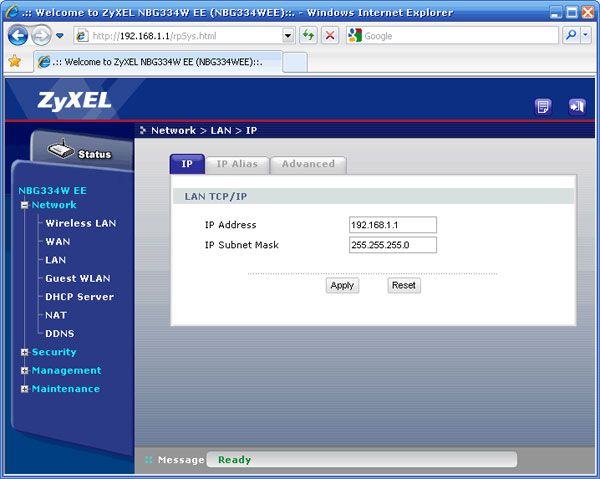Screen dimensions: 600x479
Task: Click the browser Forward button
Action: tap(41, 35)
